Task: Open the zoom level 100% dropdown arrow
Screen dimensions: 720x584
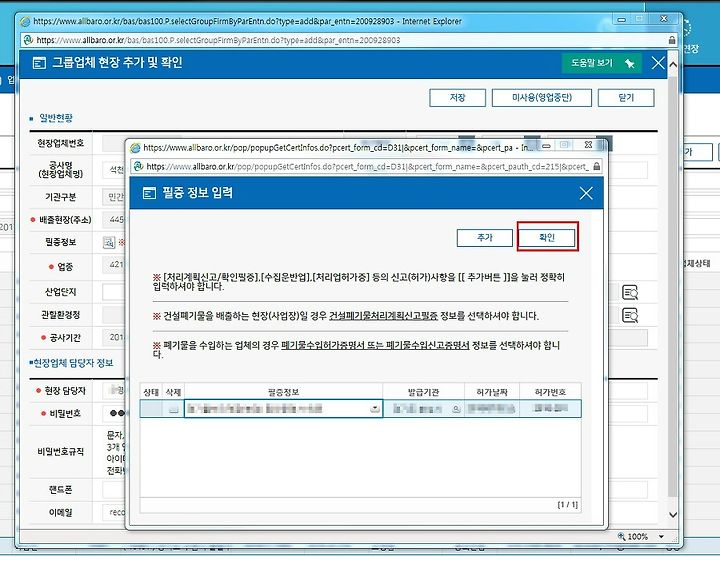Action: coord(661,536)
